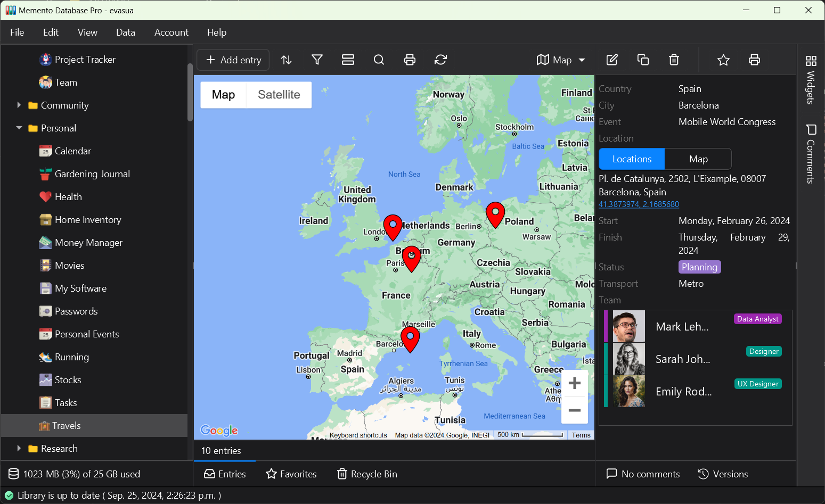Expand the Community folder
This screenshot has width=825, height=504.
click(x=19, y=105)
